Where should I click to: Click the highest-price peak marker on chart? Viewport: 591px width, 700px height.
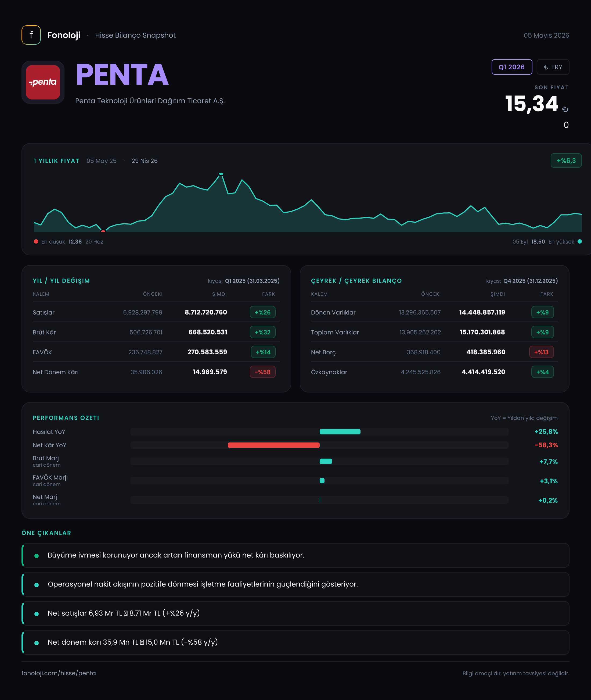[221, 174]
